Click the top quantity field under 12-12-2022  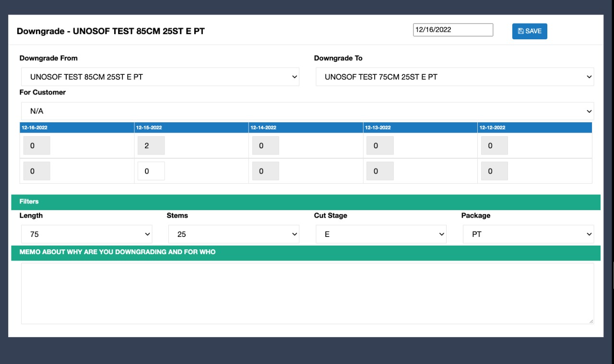(494, 145)
